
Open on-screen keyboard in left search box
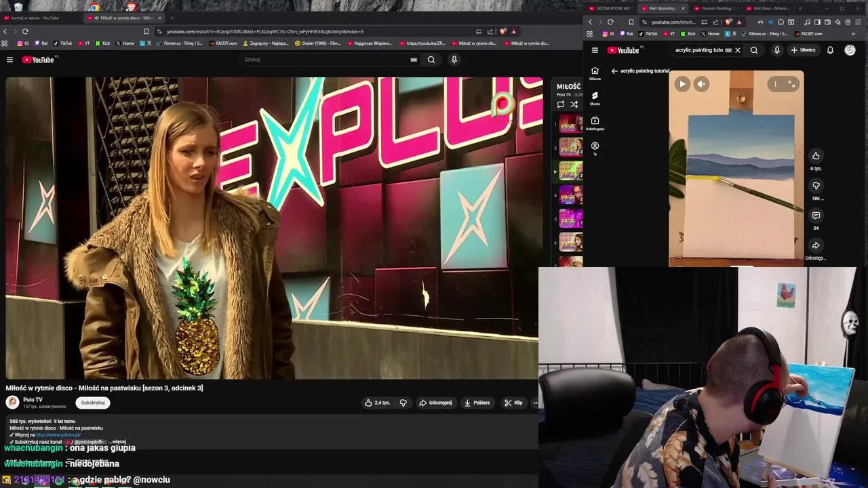[x=414, y=60]
